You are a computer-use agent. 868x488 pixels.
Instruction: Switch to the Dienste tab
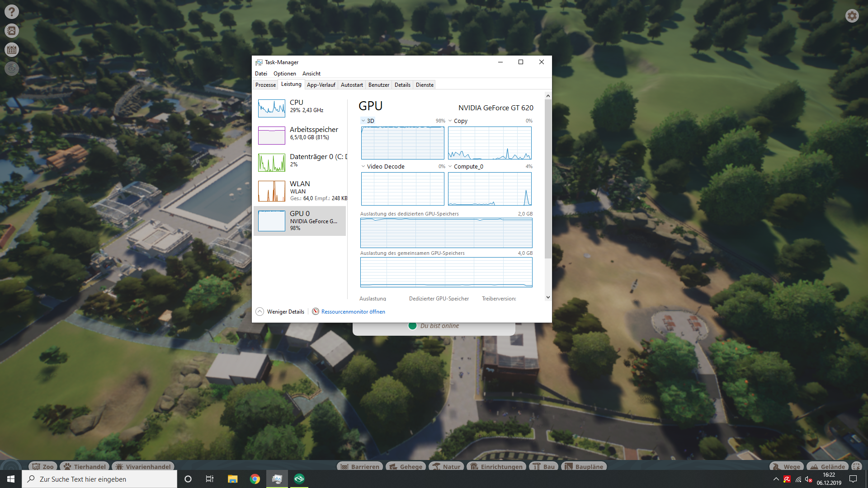[x=425, y=85]
